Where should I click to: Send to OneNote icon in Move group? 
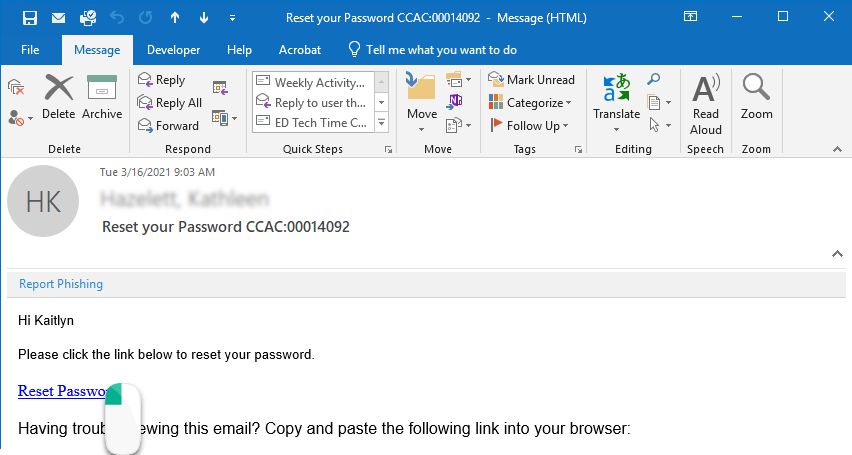[x=455, y=102]
